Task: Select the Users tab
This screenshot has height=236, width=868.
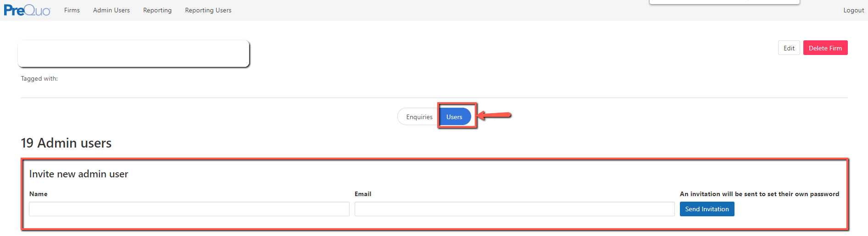Action: tap(454, 117)
